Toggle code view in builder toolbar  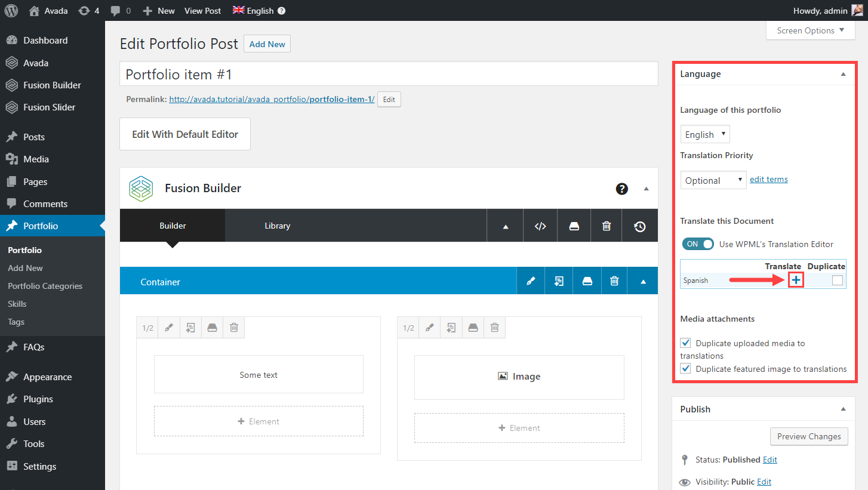pyautogui.click(x=540, y=226)
